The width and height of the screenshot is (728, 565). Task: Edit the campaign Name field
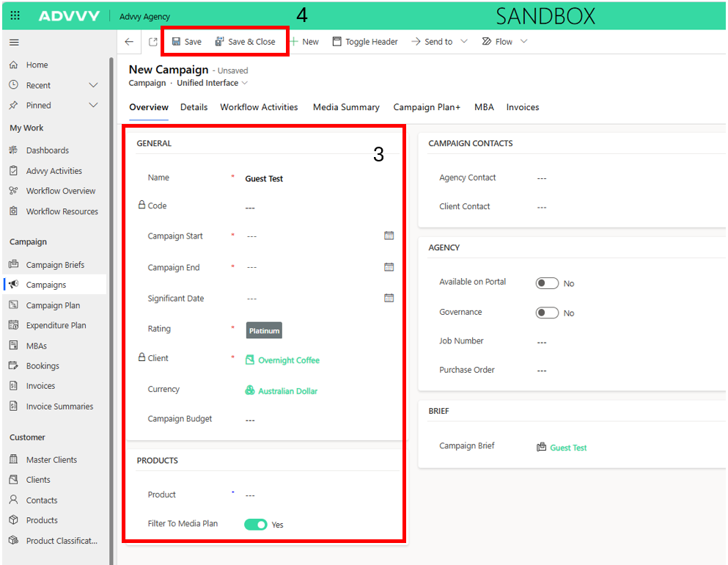pyautogui.click(x=320, y=179)
